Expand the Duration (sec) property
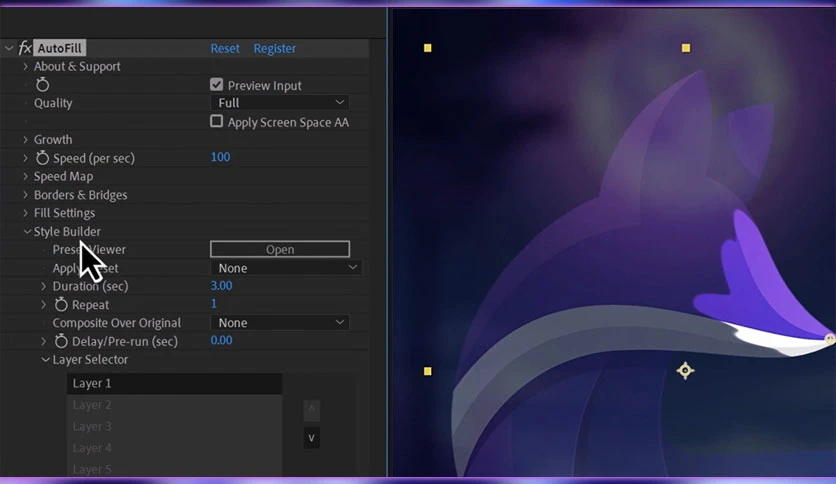The width and height of the screenshot is (836, 484). pos(44,286)
